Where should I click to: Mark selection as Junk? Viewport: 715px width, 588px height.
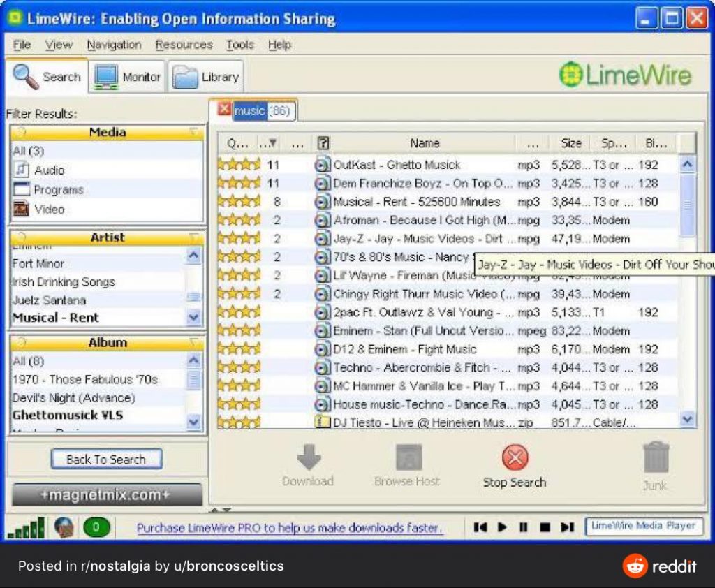pyautogui.click(x=656, y=466)
